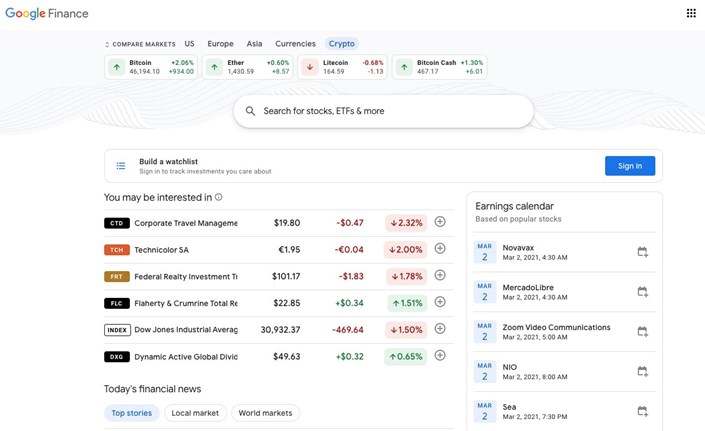Open the Bitcoin Cash price card

tap(439, 67)
